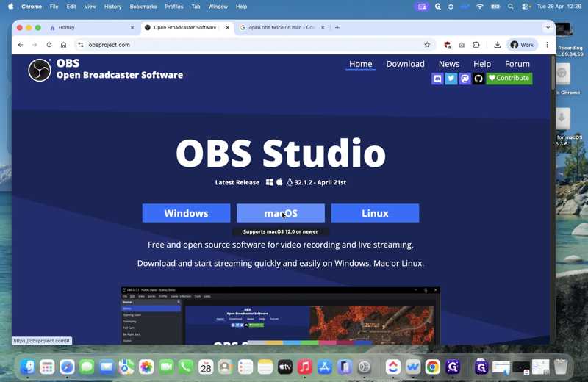Image resolution: width=588 pixels, height=382 pixels.
Task: Open the Chrome extensions puzzle icon
Action: pyautogui.click(x=476, y=45)
